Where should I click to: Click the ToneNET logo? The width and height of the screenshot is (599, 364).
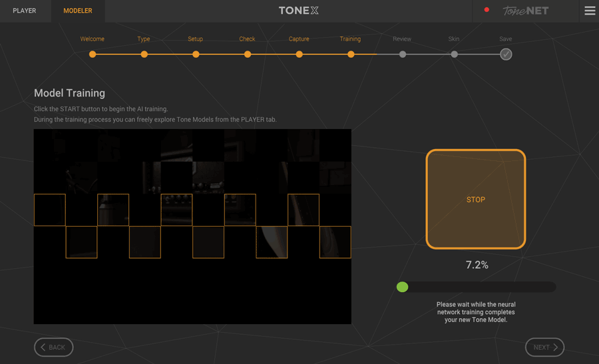point(526,11)
